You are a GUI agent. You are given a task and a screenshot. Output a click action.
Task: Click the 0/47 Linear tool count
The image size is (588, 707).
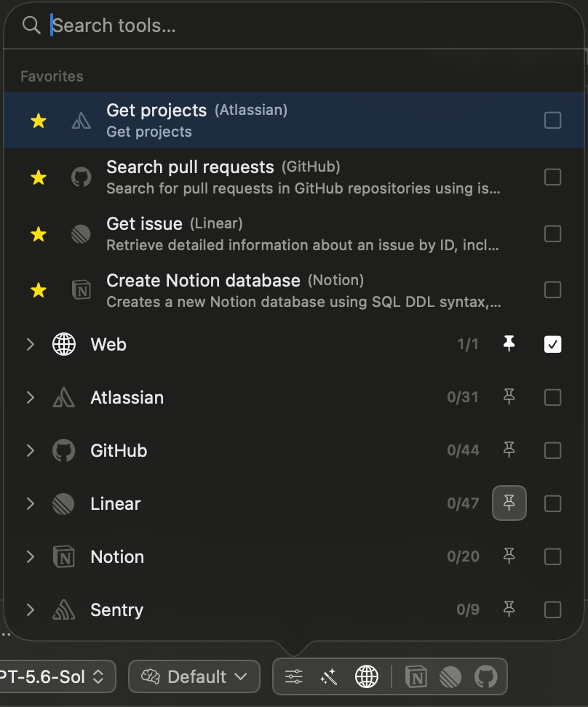pos(463,503)
